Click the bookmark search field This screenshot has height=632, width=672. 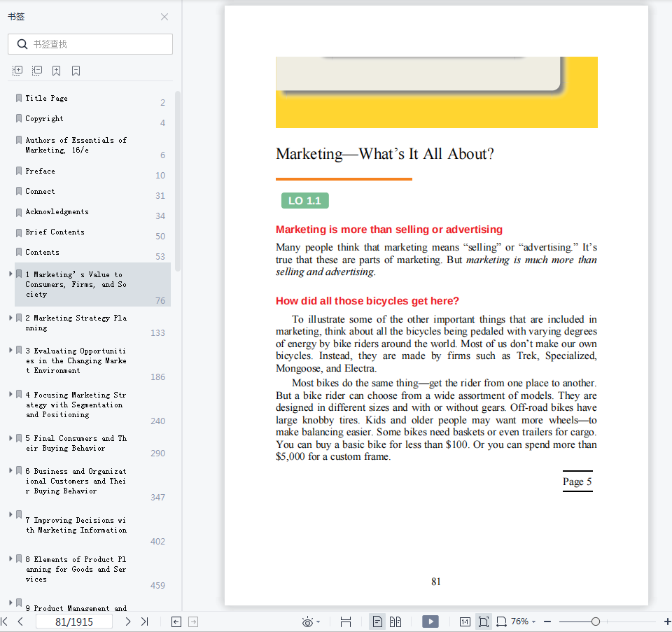90,44
